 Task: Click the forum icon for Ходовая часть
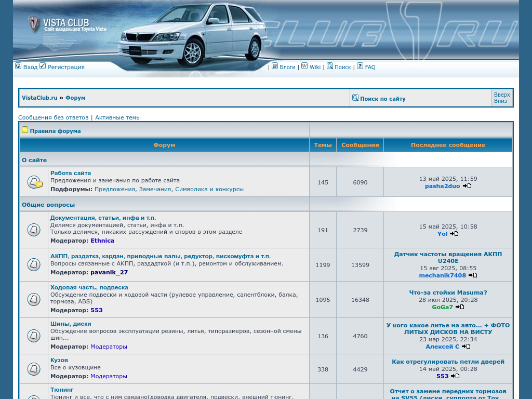click(34, 299)
